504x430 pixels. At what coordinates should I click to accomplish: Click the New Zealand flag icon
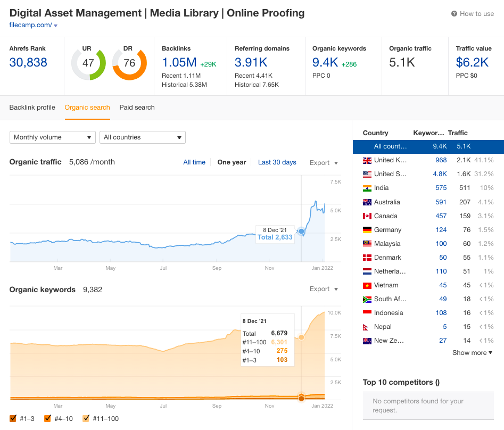367,341
